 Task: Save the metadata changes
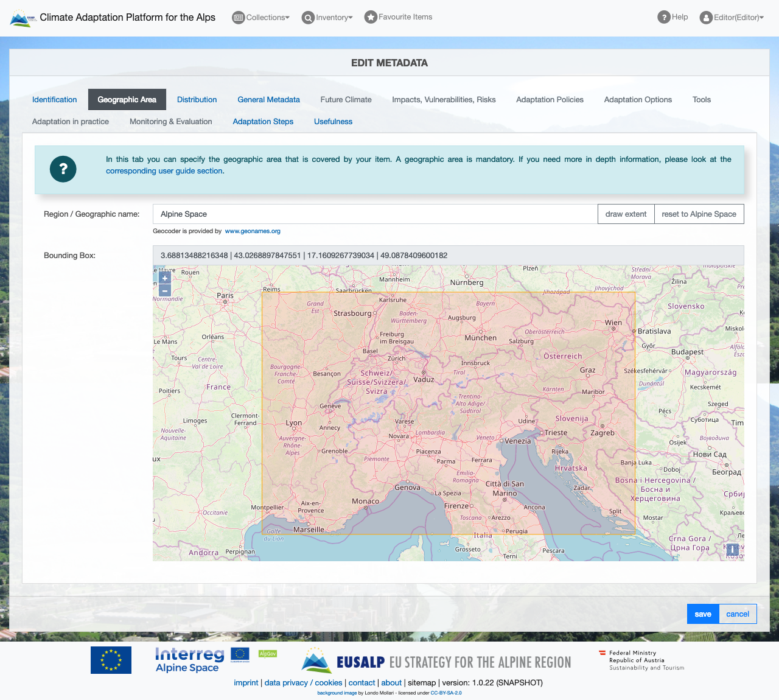[x=703, y=614]
